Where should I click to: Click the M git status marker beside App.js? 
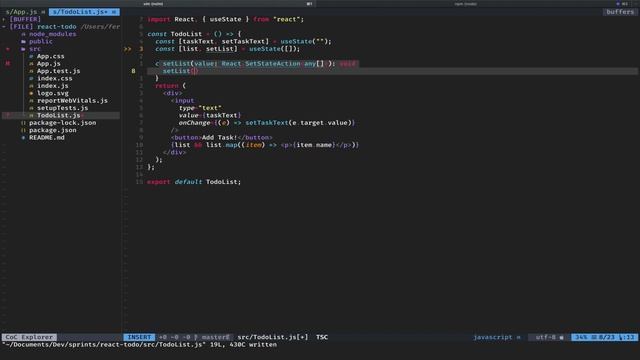(x=7, y=63)
